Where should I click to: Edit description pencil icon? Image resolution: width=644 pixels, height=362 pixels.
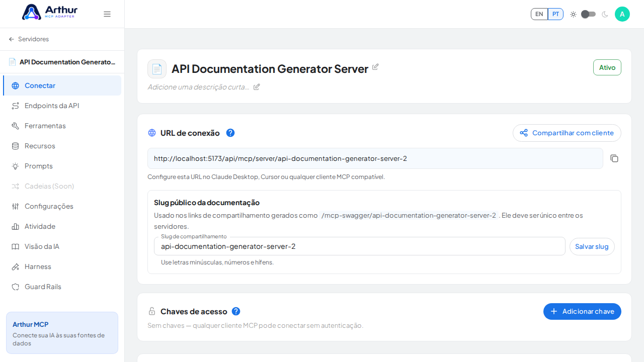point(257,86)
